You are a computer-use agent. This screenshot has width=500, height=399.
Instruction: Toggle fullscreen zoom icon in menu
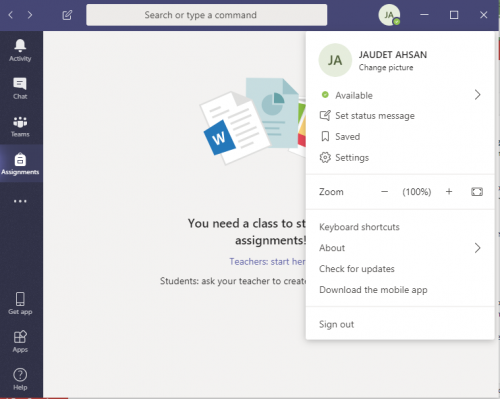point(477,192)
